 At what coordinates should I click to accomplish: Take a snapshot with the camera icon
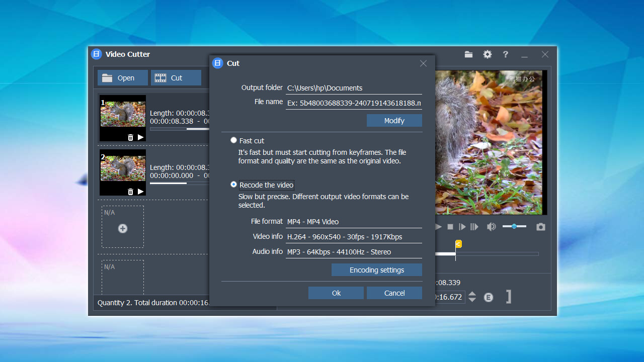click(x=540, y=227)
